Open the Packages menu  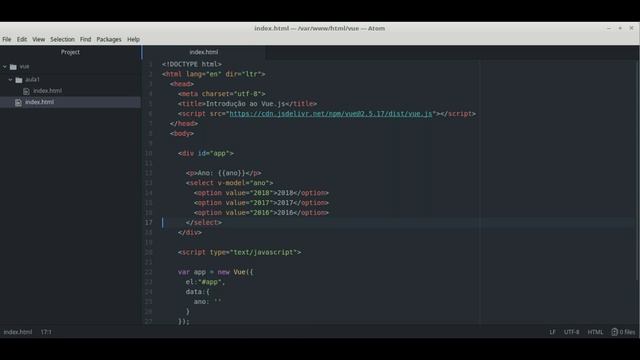(x=109, y=39)
